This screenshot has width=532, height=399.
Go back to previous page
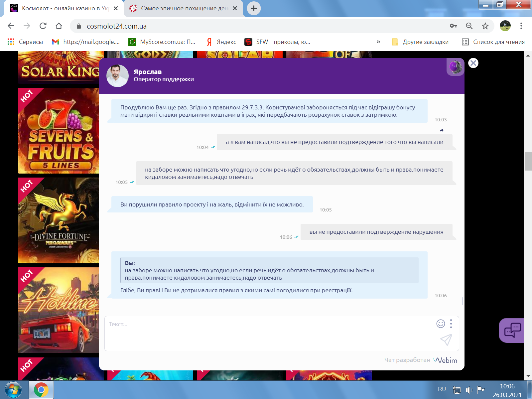coord(11,26)
